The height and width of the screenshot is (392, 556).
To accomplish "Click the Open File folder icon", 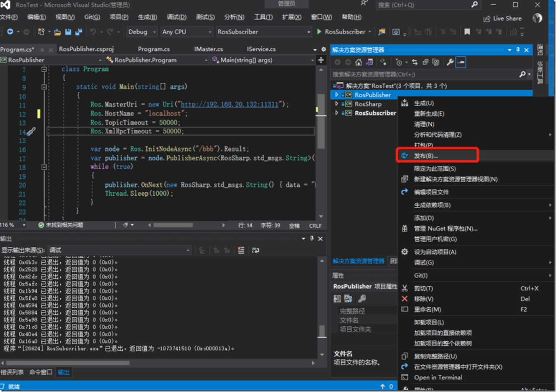I will [x=57, y=32].
